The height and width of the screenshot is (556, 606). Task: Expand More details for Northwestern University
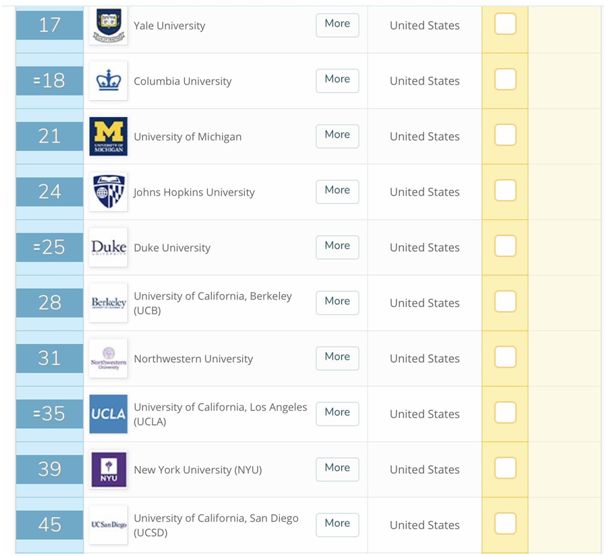tap(337, 358)
